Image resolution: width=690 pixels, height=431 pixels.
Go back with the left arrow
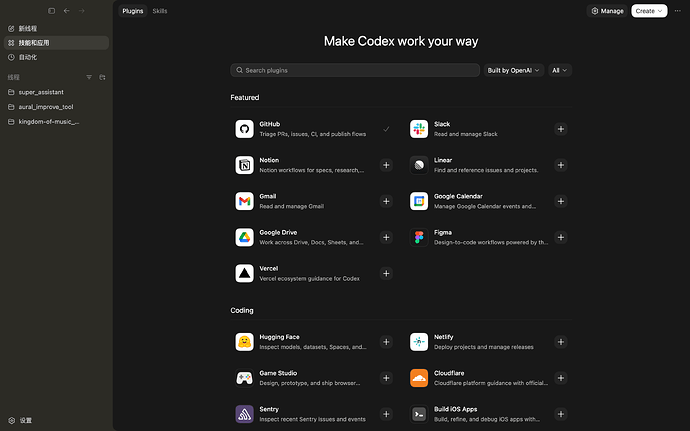(66, 11)
